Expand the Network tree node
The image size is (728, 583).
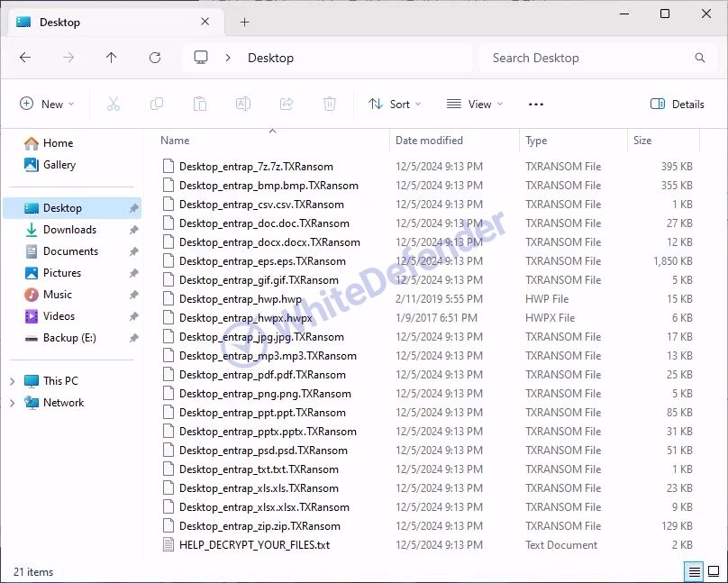pos(13,403)
